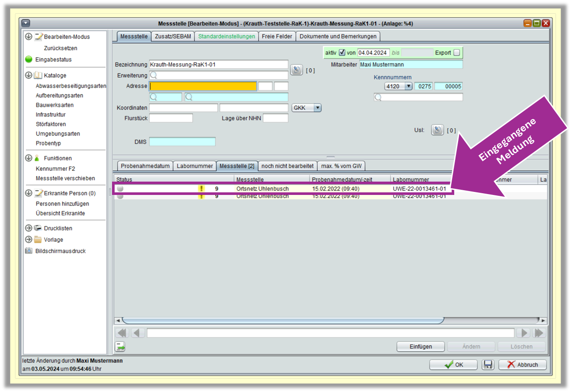The image size is (571, 392).
Task: Jump to the last record arrow
Action: (538, 333)
